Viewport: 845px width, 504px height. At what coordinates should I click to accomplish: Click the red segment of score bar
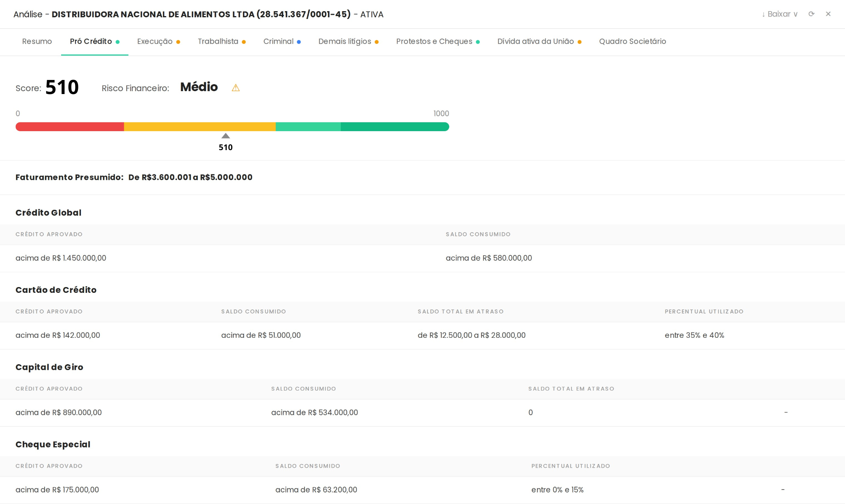[70, 127]
